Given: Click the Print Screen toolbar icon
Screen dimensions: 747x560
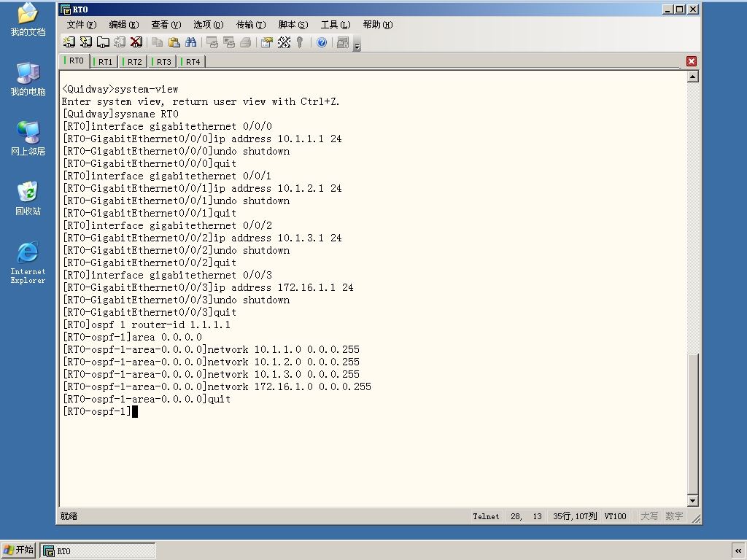Looking at the screenshot, I should click(x=212, y=42).
